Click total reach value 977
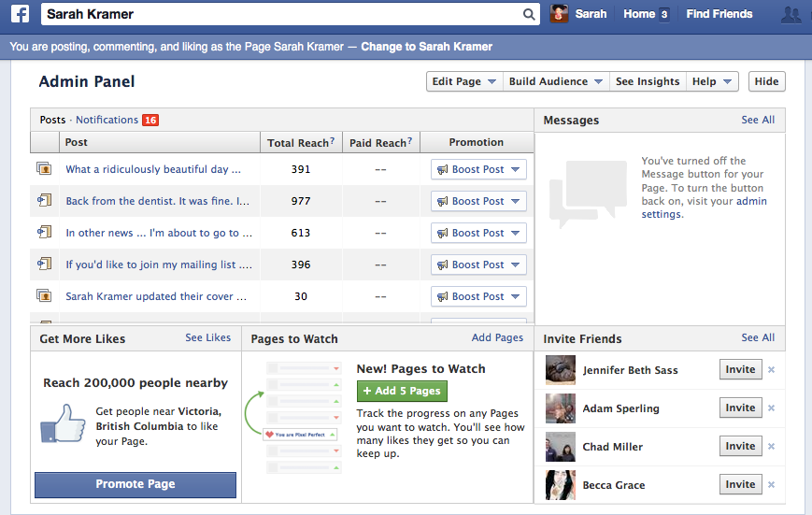812x515 pixels. pos(301,201)
